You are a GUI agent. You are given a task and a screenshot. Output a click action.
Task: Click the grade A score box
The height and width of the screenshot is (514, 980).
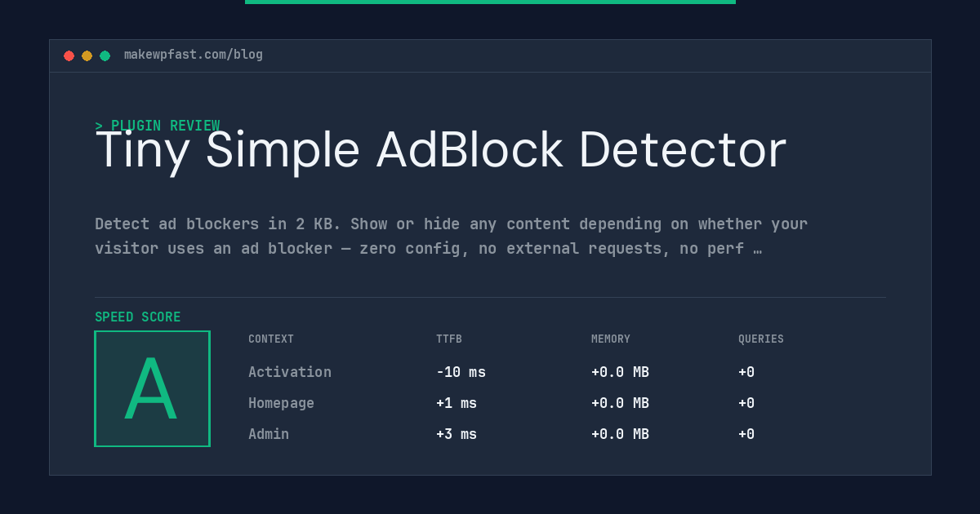[152, 388]
